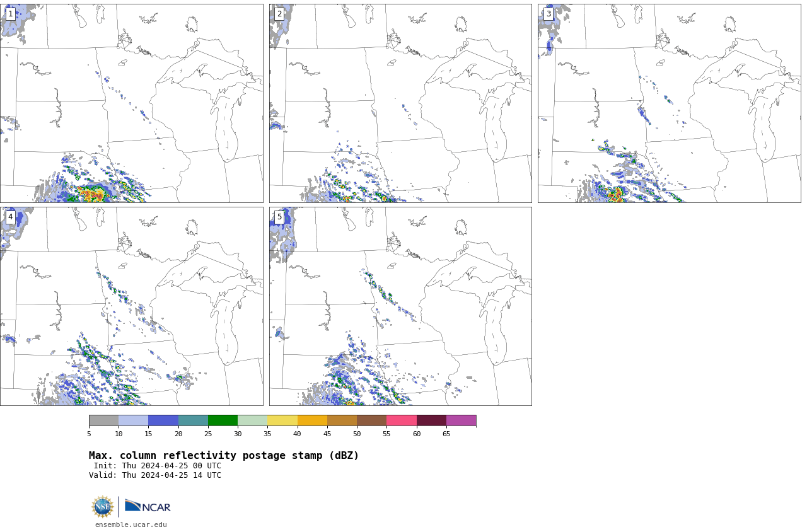Select the teal 20-25 dBZ swatch

pyautogui.click(x=193, y=420)
